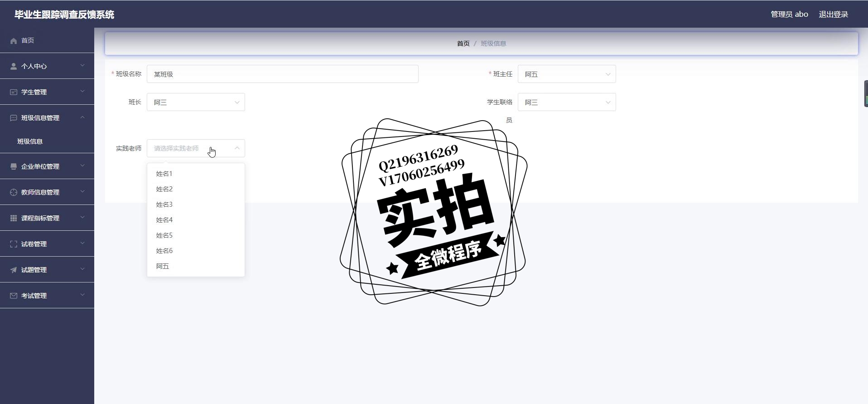Open the 试题管理 sidebar menu
The width and height of the screenshot is (868, 404).
point(47,270)
